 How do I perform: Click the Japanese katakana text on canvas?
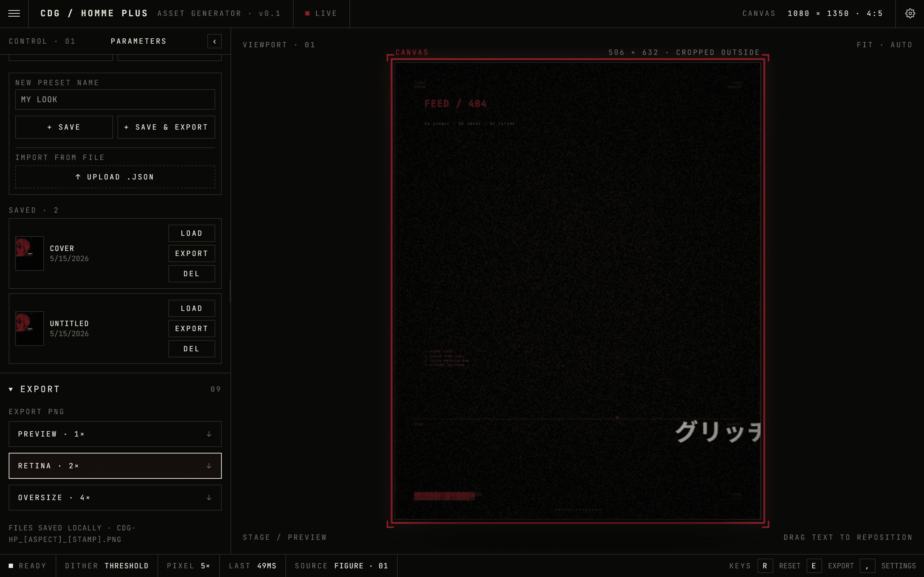717,431
